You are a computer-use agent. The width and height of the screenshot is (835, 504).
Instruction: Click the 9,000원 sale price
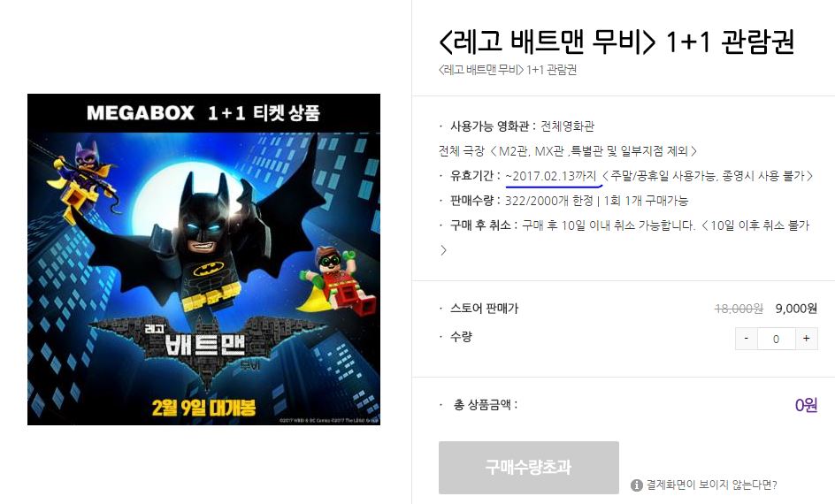[796, 309]
